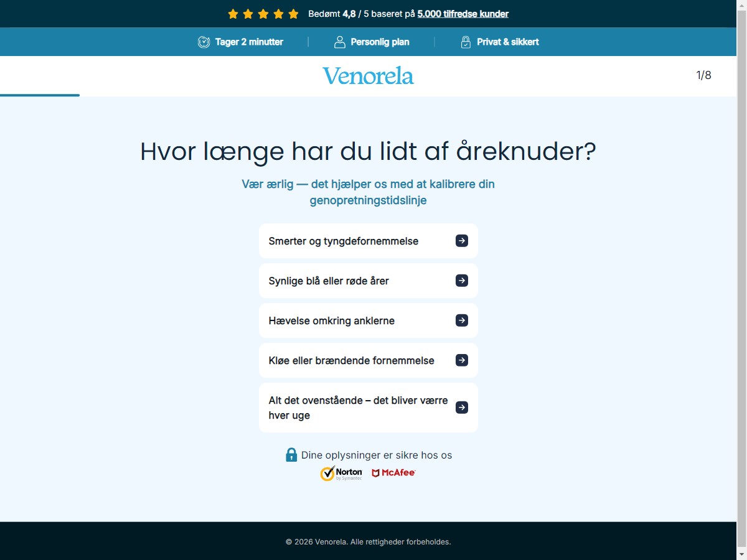Viewport: 747px width, 560px height.
Task: Pick the Hævelse omkring anklerne answer
Action: (369, 320)
